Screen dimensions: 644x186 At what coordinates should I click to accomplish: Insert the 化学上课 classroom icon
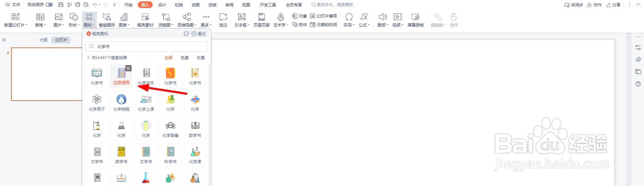click(146, 102)
